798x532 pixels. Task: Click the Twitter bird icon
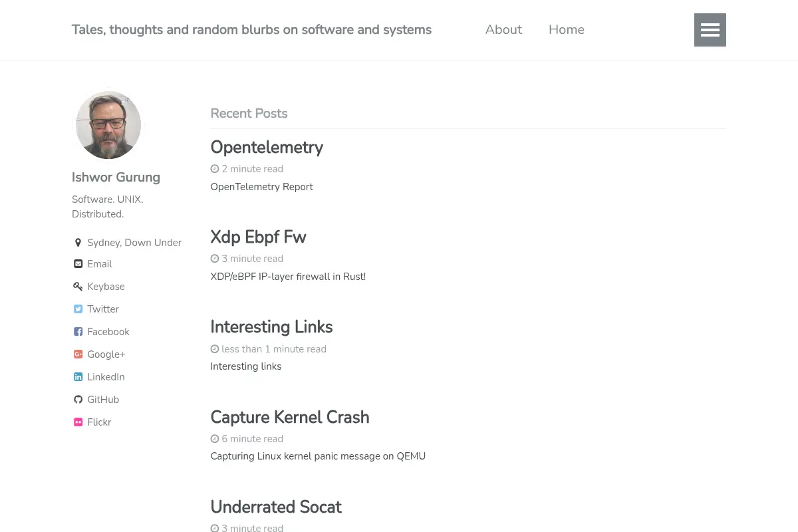pos(78,309)
